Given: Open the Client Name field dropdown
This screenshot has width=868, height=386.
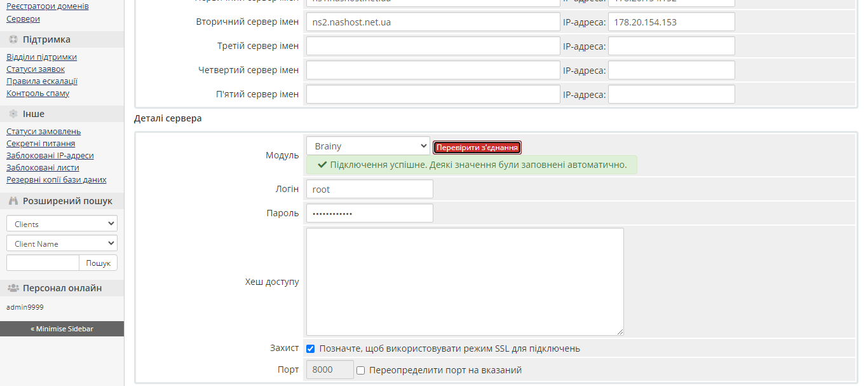Looking at the screenshot, I should (61, 242).
